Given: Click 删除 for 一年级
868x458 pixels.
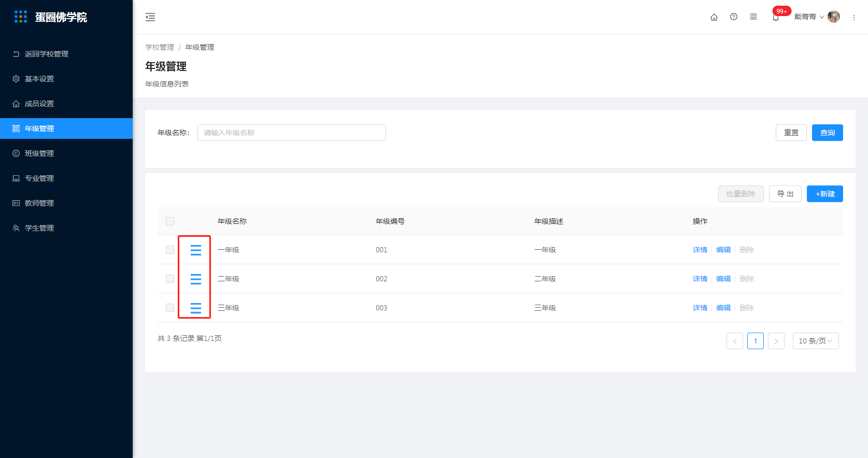Looking at the screenshot, I should (x=747, y=250).
